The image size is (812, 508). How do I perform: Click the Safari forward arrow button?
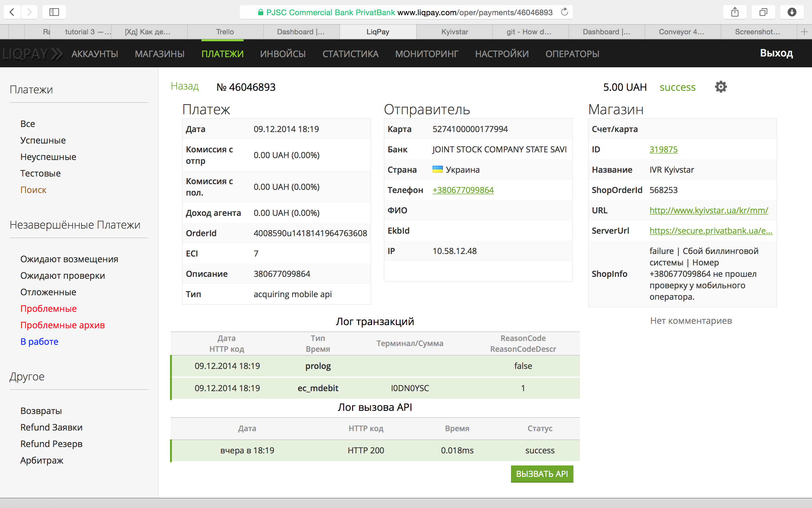29,12
